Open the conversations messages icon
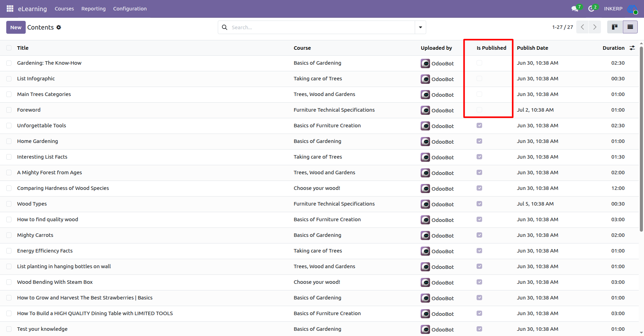Screen dimensions: 644x336 [x=575, y=9]
